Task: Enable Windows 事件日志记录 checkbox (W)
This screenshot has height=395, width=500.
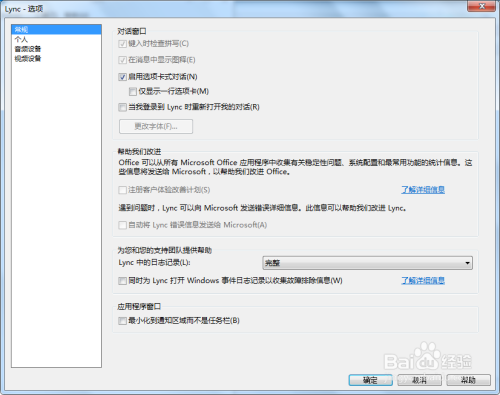Action: [x=122, y=281]
